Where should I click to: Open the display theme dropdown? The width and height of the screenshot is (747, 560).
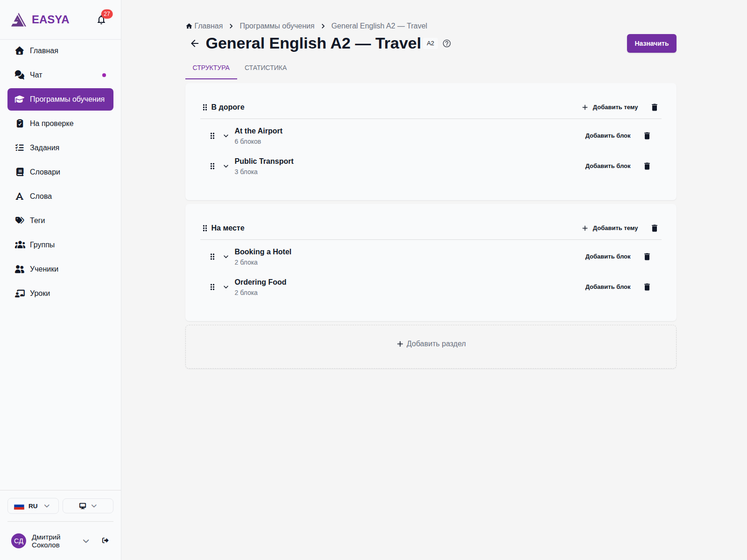[x=88, y=506]
